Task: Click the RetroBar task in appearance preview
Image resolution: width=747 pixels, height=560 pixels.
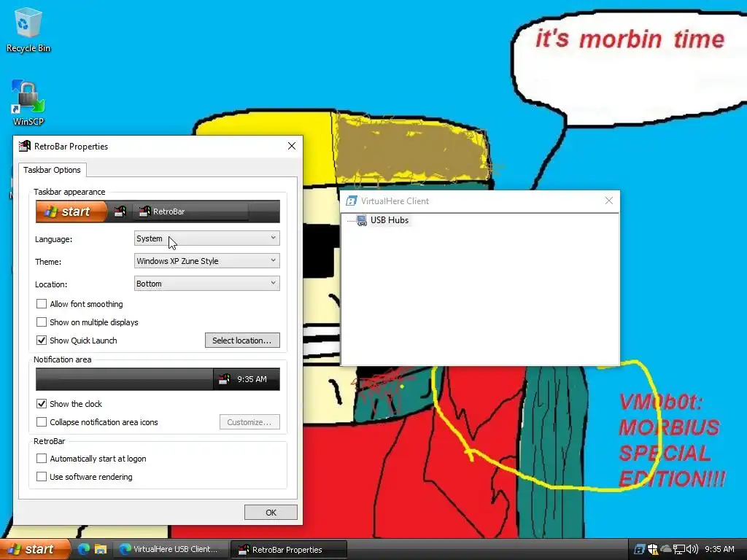Action: point(190,211)
